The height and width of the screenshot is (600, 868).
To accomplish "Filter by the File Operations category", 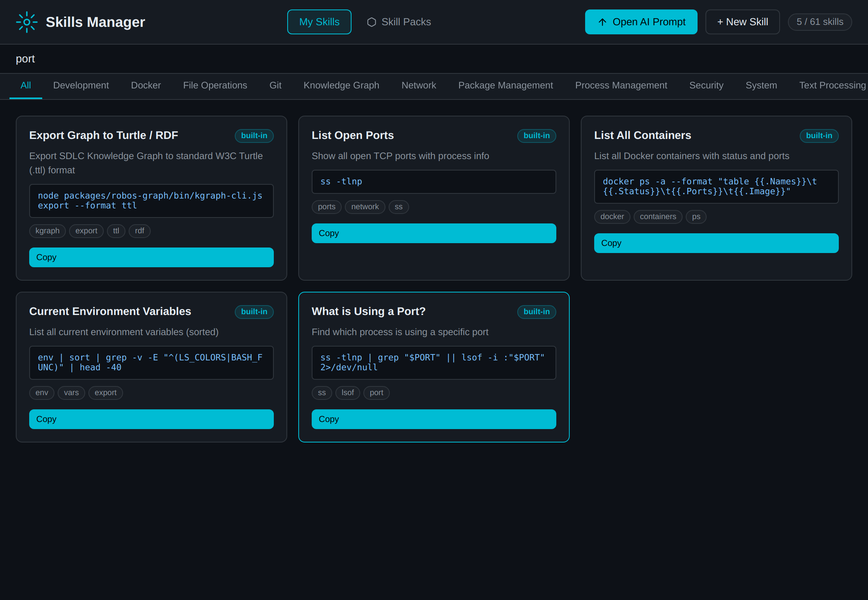I will coord(215,86).
